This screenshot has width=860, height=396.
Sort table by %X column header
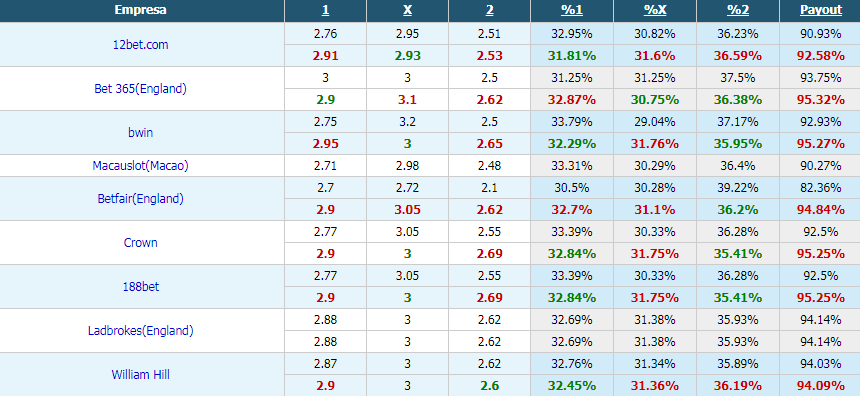coord(654,10)
